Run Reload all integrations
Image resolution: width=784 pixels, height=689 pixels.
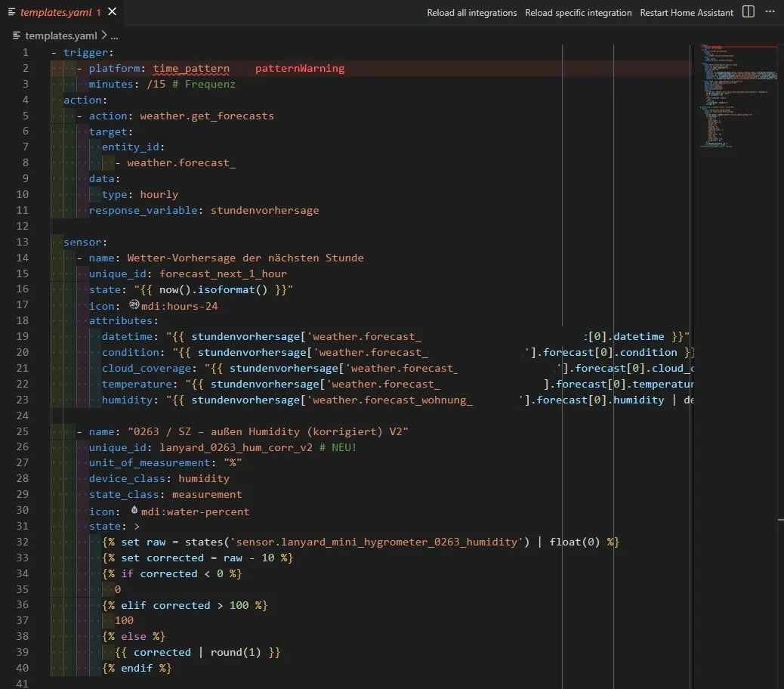[x=471, y=12]
